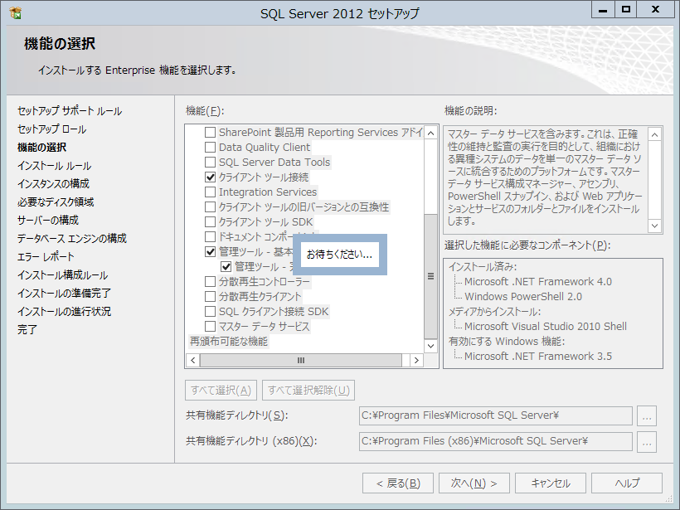The height and width of the screenshot is (510, 680).
Task: Click feature list scroll right arrow
Action: click(417, 360)
